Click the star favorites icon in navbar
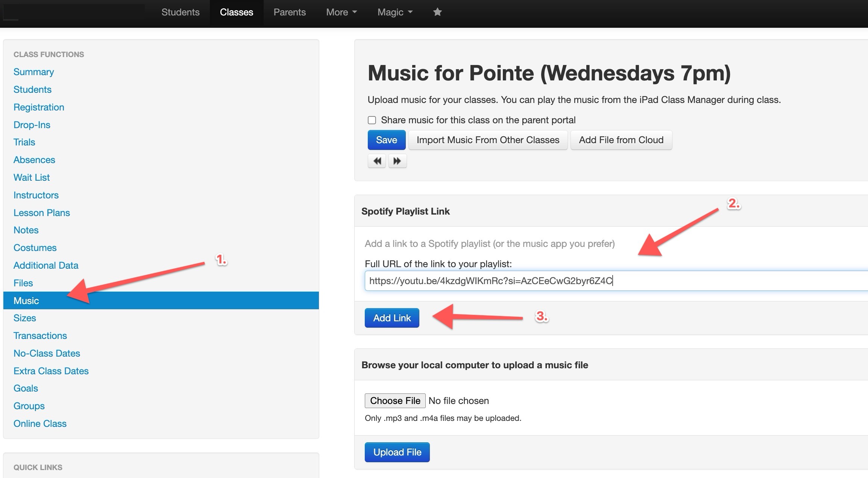Viewport: 868px width, 478px height. 437,12
